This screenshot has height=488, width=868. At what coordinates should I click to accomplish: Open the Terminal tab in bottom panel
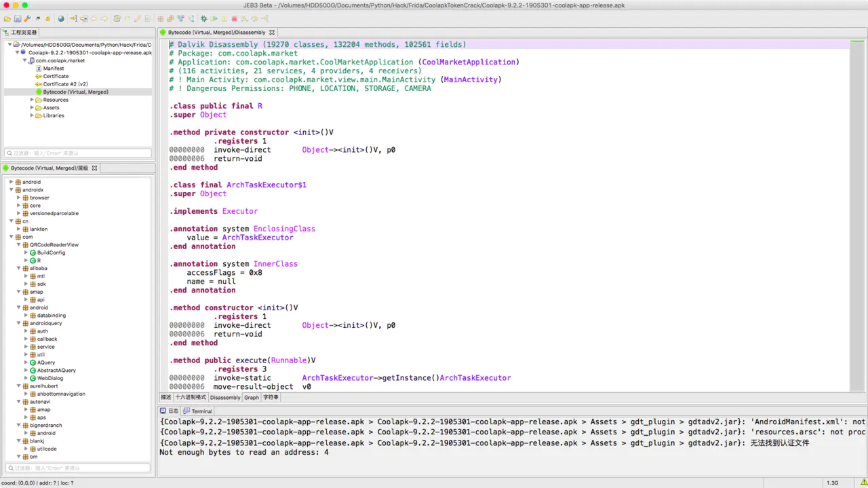198,411
